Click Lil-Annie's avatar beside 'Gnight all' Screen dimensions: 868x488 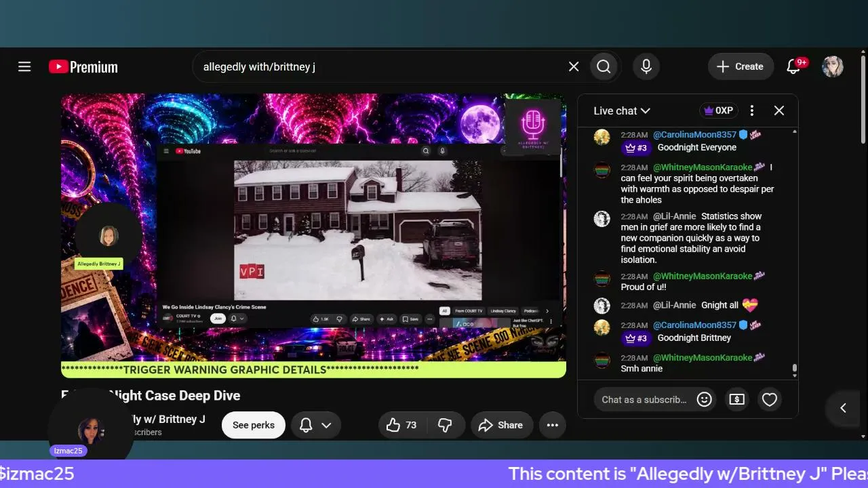(601, 305)
